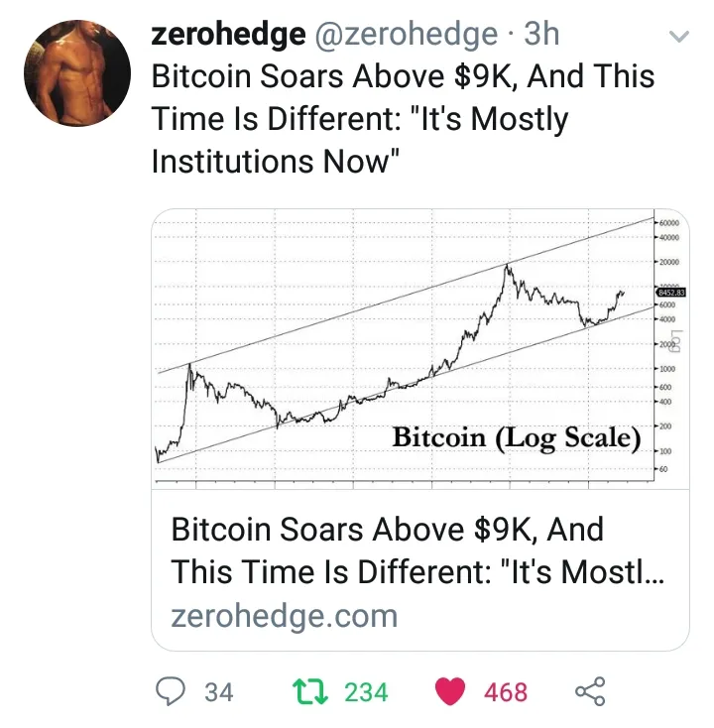Click the bold zerohedge display name
714x728 pixels.
point(227,34)
